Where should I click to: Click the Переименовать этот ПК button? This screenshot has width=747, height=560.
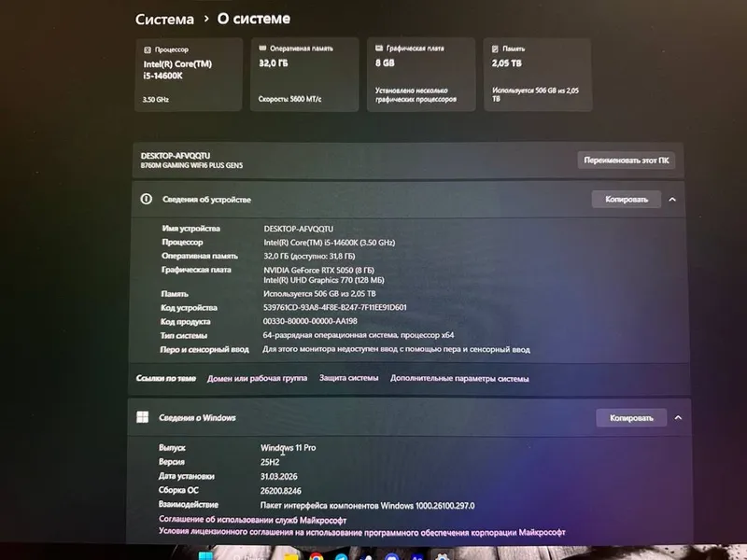(x=626, y=161)
